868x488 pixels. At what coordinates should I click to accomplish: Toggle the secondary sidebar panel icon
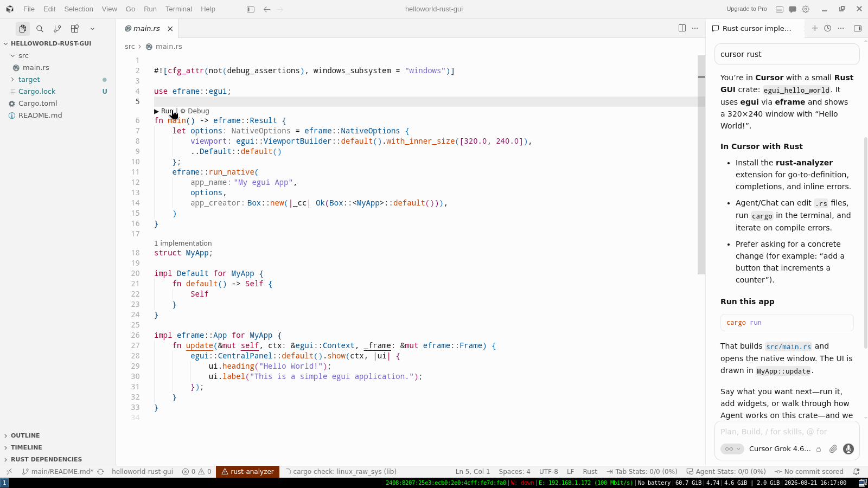858,28
